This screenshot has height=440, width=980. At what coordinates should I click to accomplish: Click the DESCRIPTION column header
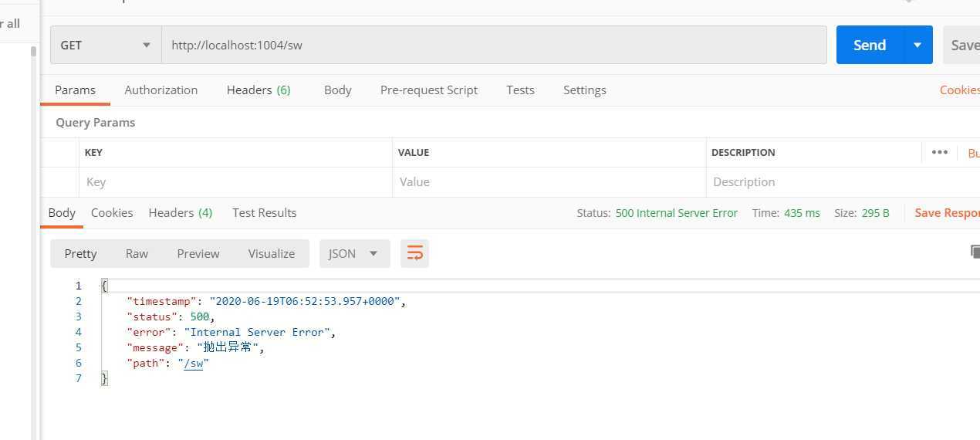pyautogui.click(x=743, y=153)
